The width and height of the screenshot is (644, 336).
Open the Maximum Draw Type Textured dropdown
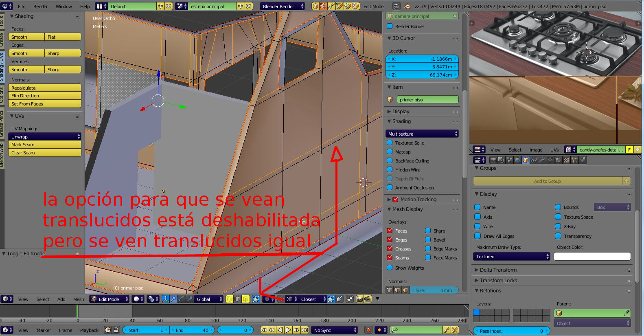tap(512, 256)
